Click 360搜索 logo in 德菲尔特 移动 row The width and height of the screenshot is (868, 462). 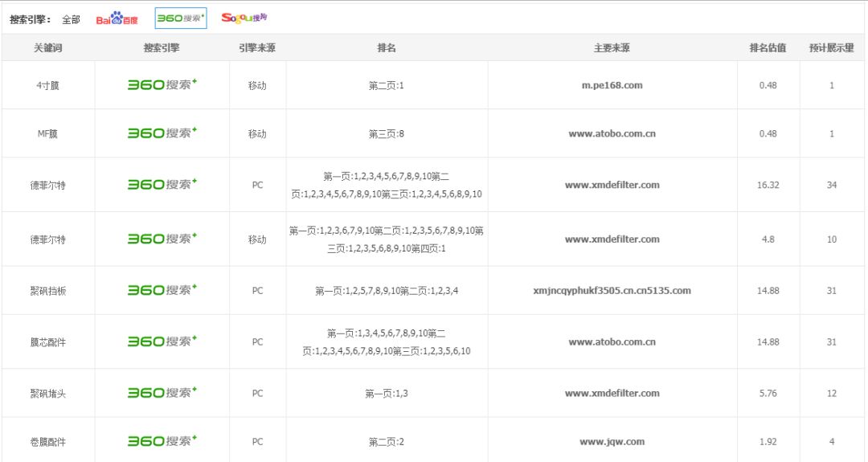(x=162, y=239)
